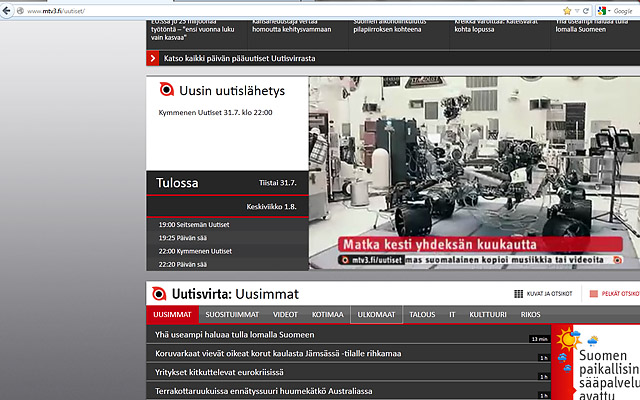Click the Uusin uutislähetys heading
This screenshot has height=400, width=640.
pyautogui.click(x=232, y=91)
